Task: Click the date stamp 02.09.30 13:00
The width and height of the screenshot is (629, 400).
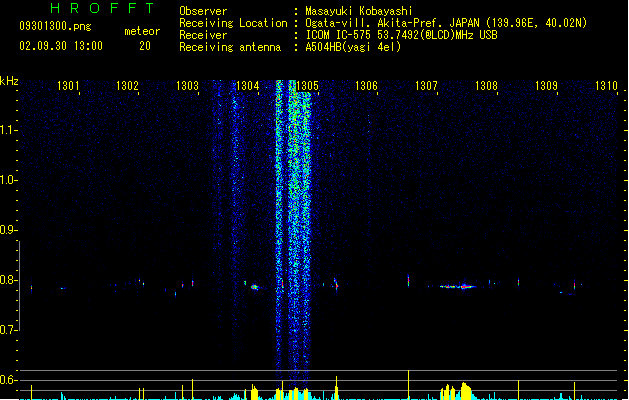Action: (x=61, y=46)
